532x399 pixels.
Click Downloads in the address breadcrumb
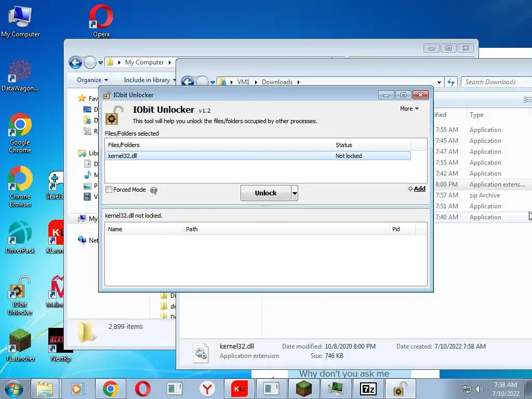(277, 82)
